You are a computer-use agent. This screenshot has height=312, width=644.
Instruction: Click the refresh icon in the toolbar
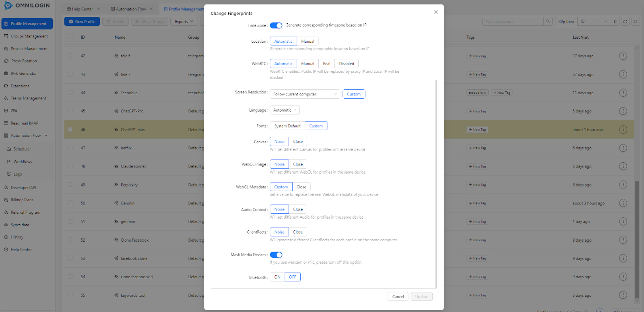coord(625,22)
